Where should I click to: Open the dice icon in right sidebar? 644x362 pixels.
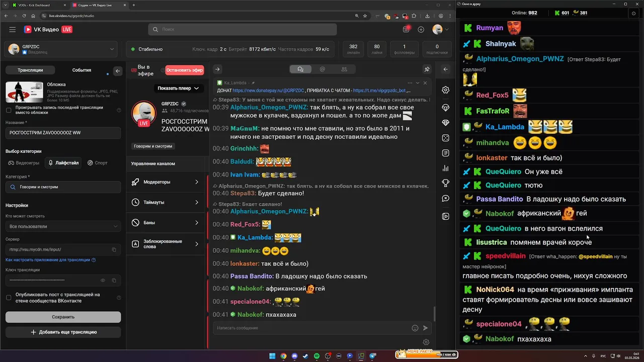pyautogui.click(x=446, y=138)
